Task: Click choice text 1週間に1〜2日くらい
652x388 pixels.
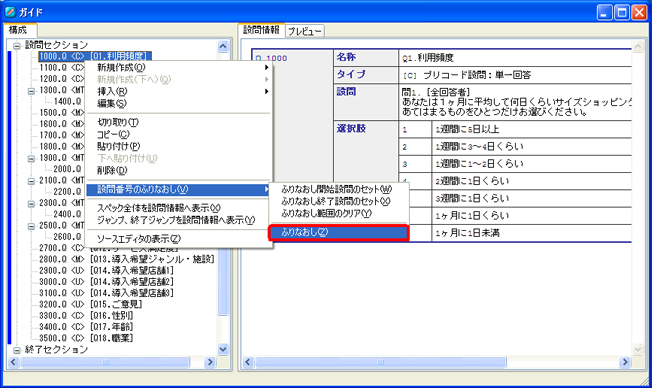Action: click(479, 163)
